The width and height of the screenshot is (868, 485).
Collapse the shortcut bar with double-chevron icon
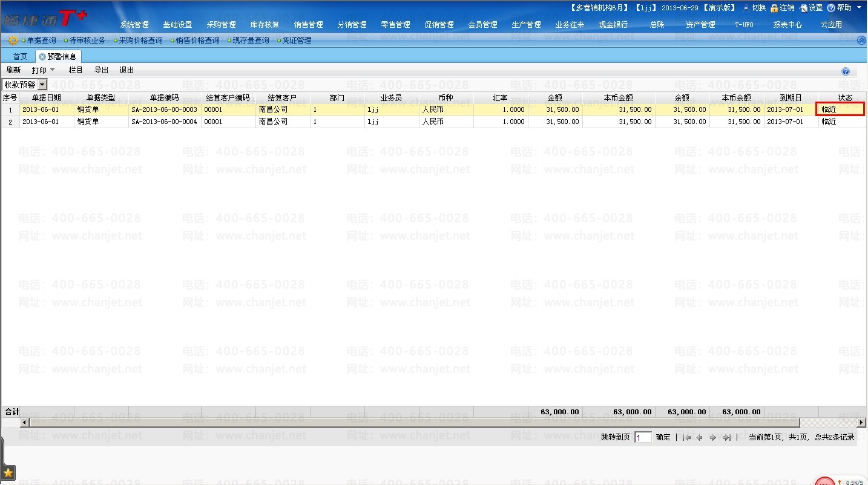[861, 41]
